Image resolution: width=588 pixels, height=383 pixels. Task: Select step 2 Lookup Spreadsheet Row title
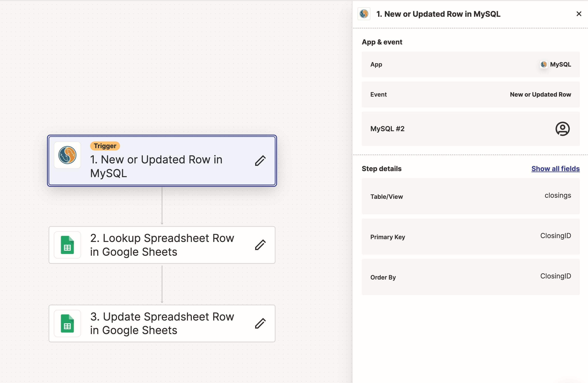pos(162,245)
